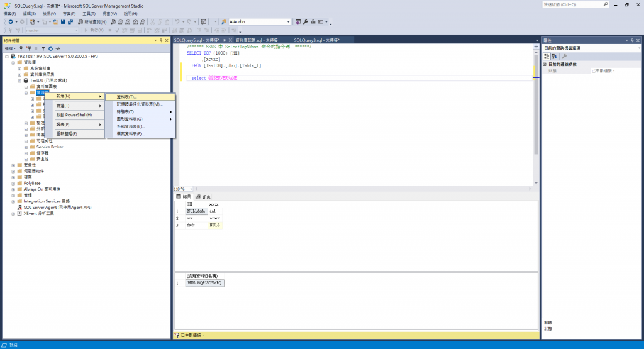The height and width of the screenshot is (349, 644).
Task: Expand the 系統資料庫 folder node
Action: coord(19,69)
